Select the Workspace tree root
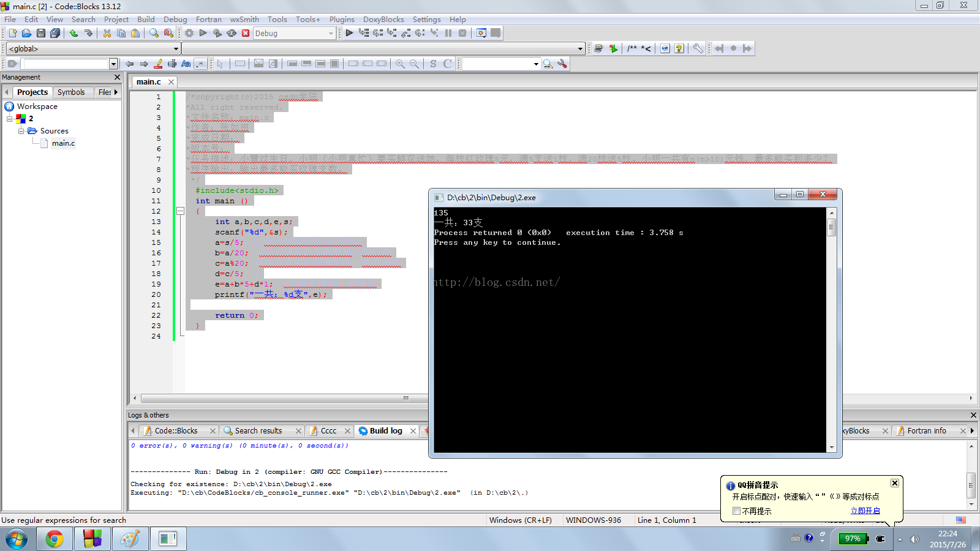This screenshot has width=980, height=551. pyautogui.click(x=37, y=107)
